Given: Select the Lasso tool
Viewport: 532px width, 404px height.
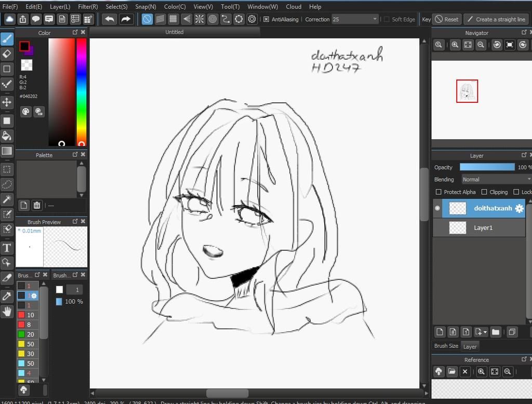Looking at the screenshot, I should coord(7,184).
